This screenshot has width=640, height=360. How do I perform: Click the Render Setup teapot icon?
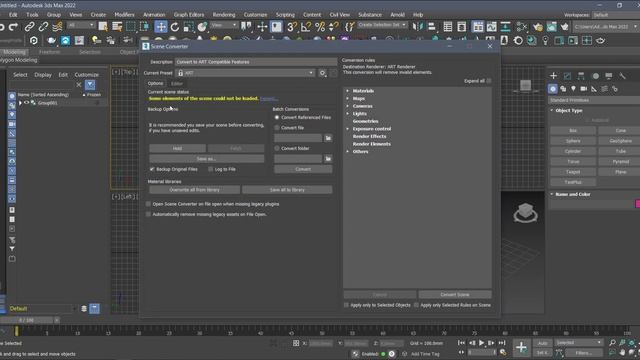(x=538, y=27)
